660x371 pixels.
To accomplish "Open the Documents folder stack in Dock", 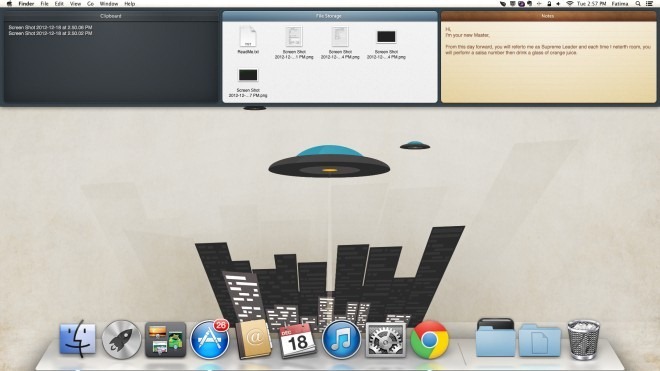I will point(540,340).
